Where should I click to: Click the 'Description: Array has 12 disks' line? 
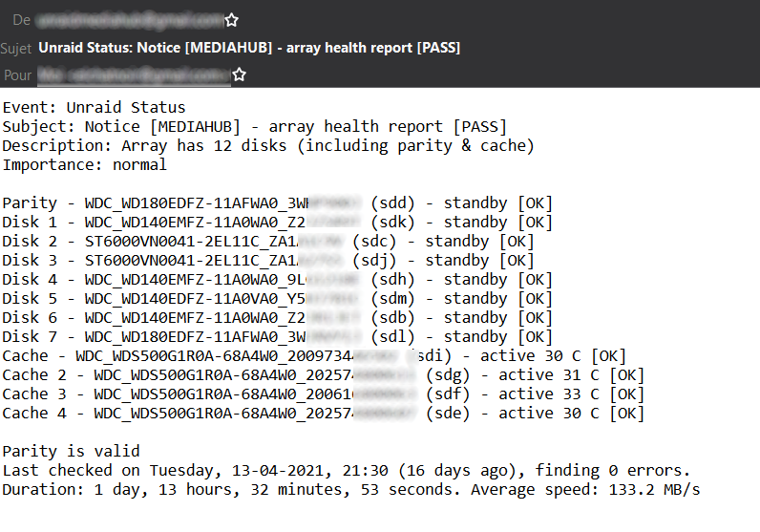(x=268, y=146)
